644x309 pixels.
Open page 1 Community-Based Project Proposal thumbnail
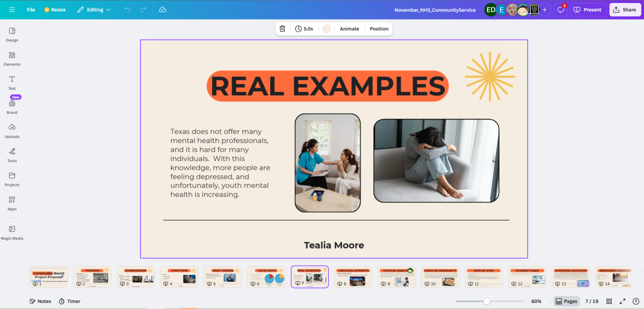point(48,277)
